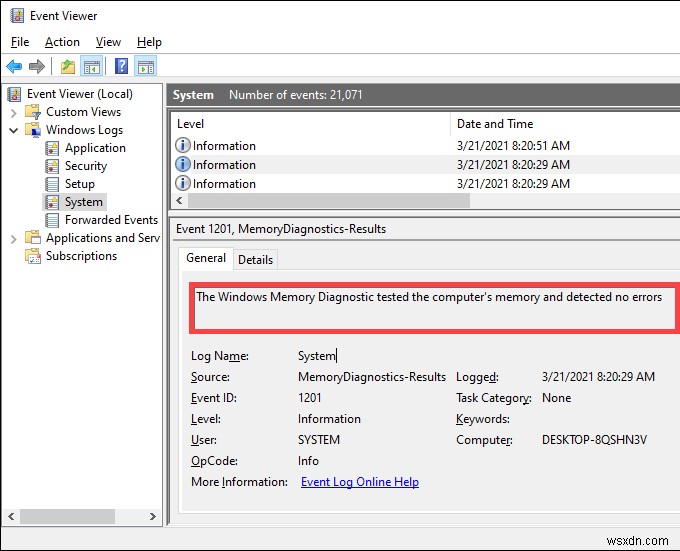Click the Number of events: 21,071 text
This screenshot has width=680, height=551.
[x=296, y=95]
